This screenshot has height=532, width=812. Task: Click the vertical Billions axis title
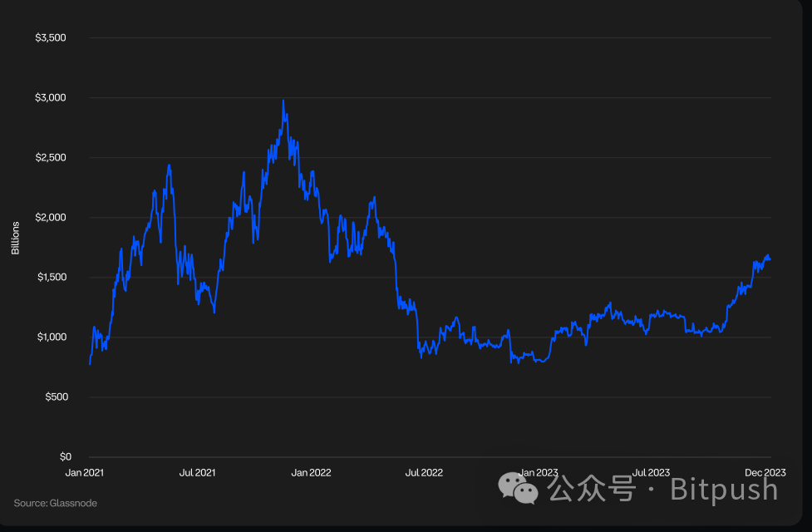click(x=16, y=238)
